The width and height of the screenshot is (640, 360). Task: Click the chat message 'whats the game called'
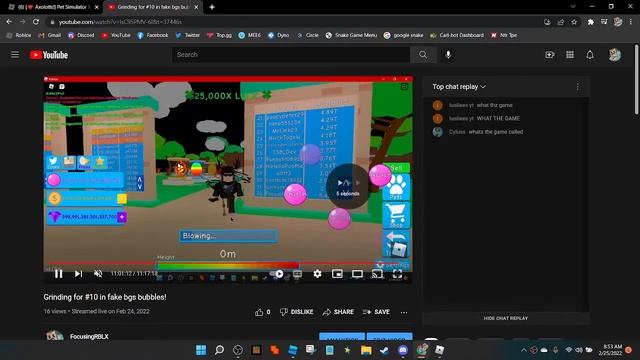(496, 132)
